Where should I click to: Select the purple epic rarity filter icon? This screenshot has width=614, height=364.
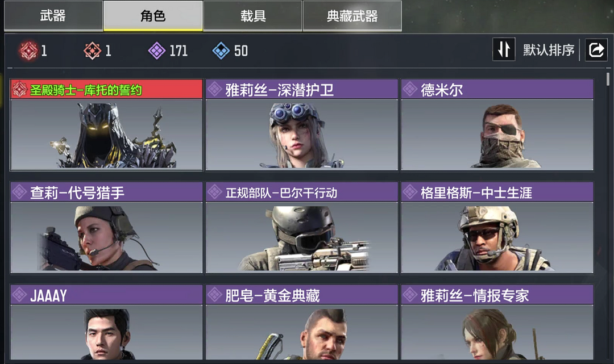pyautogui.click(x=157, y=51)
